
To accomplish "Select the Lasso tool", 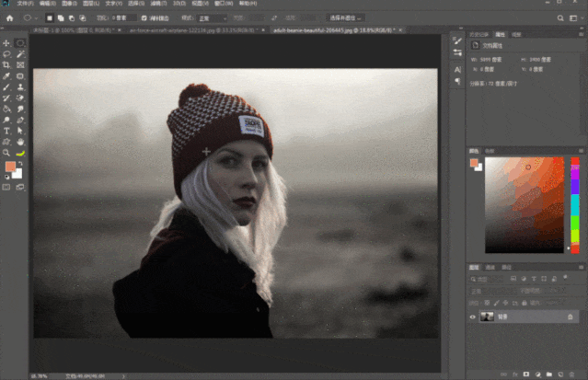I will (x=6, y=54).
